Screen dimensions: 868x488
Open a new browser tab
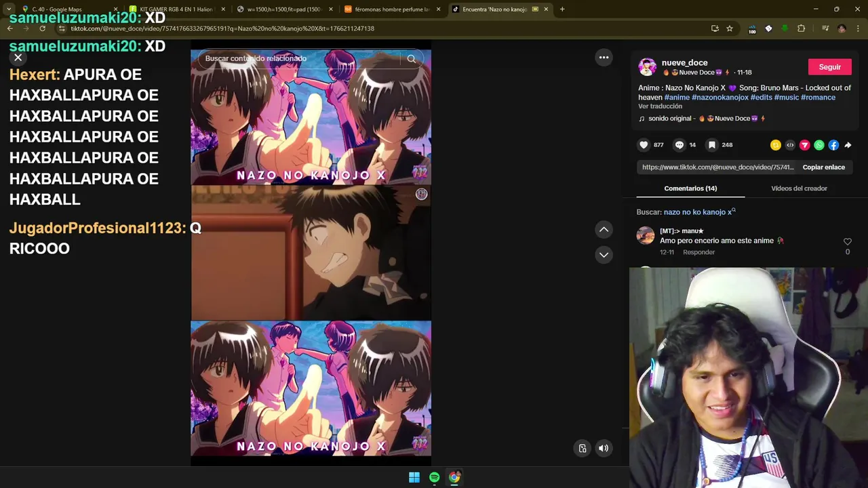tap(562, 9)
